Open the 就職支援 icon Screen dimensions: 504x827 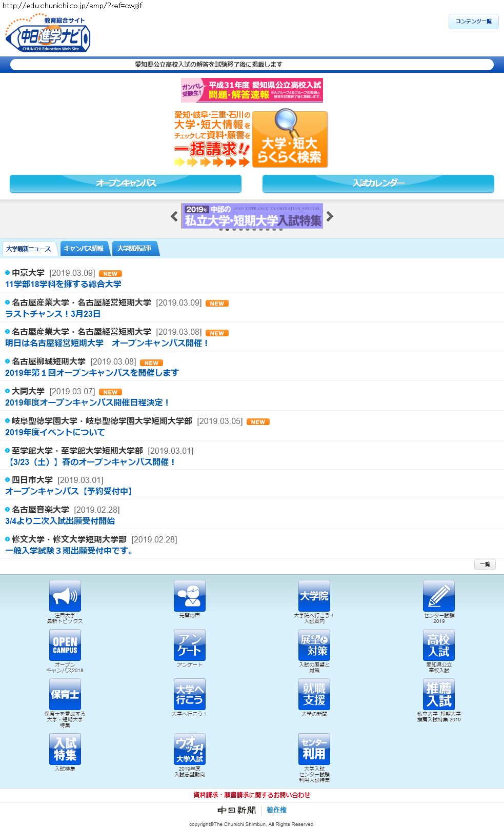point(314,694)
